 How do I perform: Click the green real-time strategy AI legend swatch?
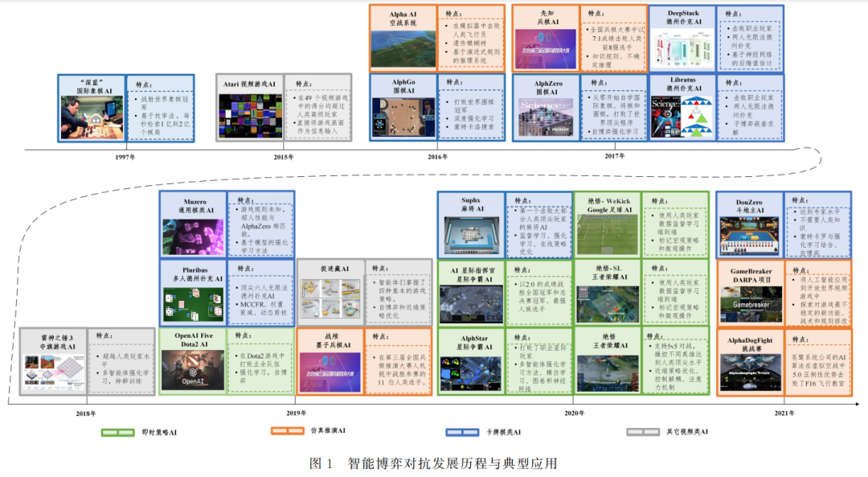pyautogui.click(x=117, y=433)
